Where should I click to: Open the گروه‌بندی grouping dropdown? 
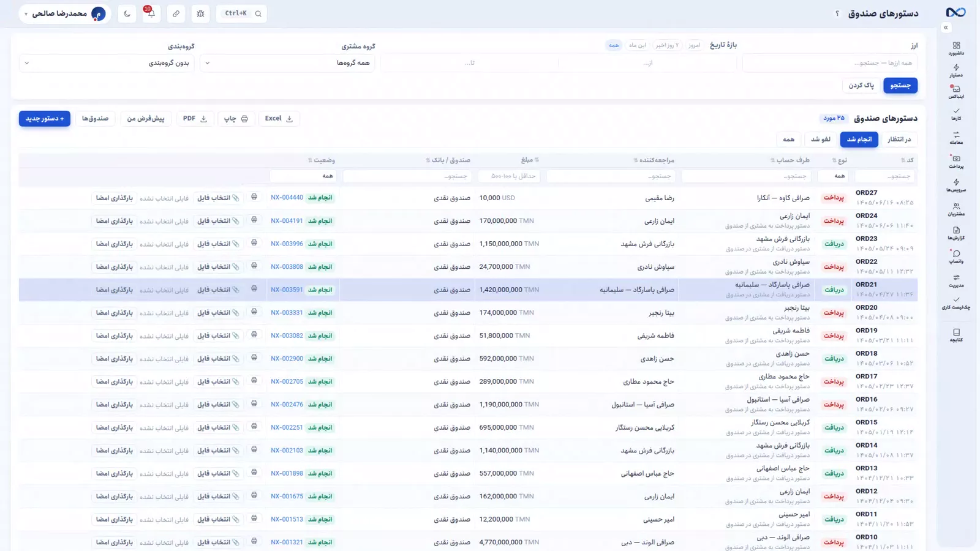[107, 63]
